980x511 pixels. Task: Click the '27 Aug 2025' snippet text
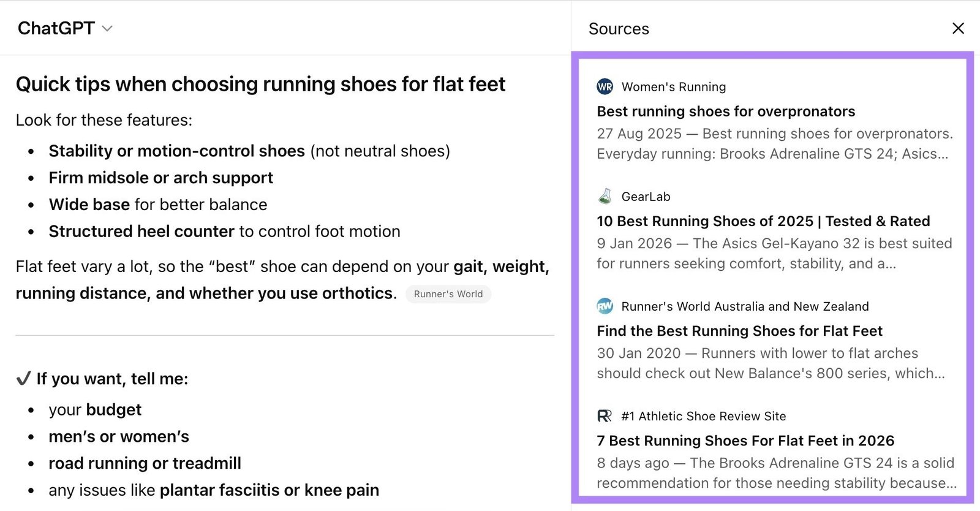point(775,143)
